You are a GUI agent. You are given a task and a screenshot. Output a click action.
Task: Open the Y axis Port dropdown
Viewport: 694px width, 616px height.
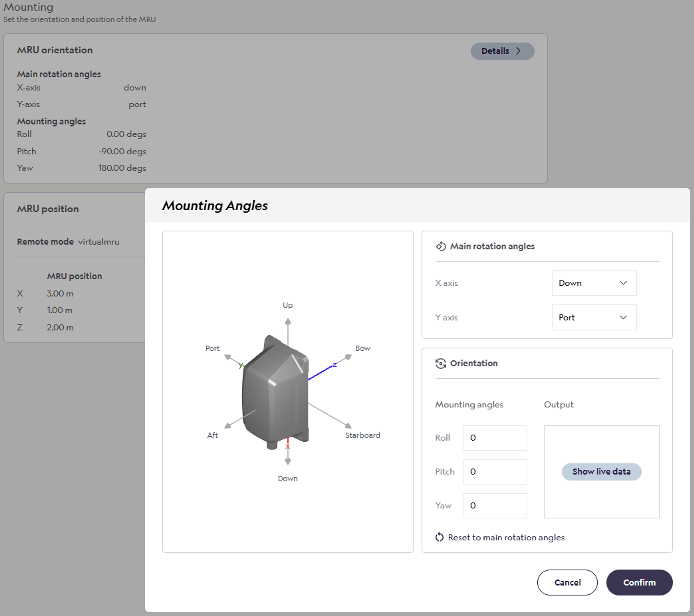click(594, 317)
